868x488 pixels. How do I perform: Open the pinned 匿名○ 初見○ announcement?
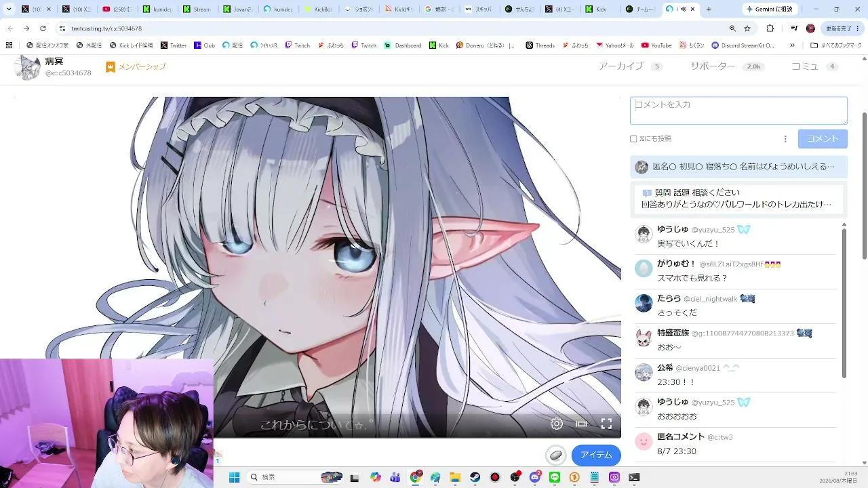738,166
